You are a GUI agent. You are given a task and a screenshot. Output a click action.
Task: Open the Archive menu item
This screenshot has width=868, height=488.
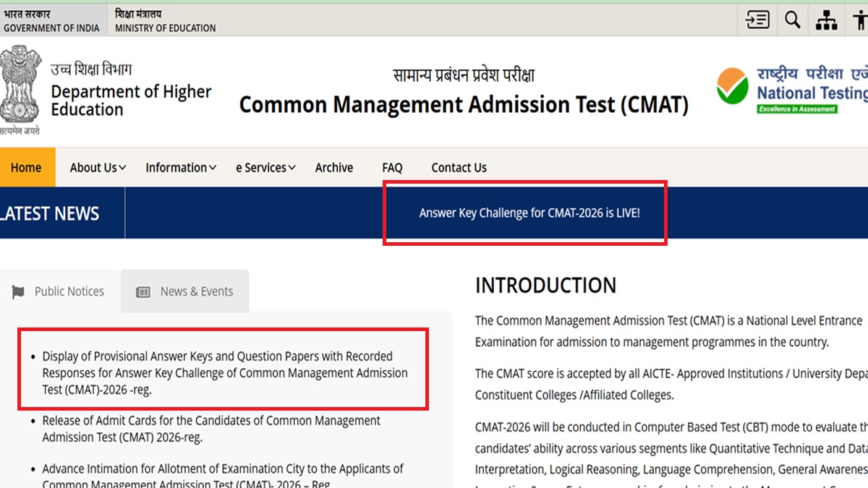point(334,168)
